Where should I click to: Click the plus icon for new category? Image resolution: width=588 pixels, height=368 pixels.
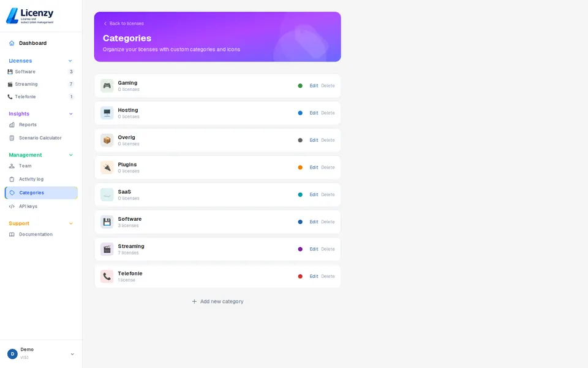[194, 302]
